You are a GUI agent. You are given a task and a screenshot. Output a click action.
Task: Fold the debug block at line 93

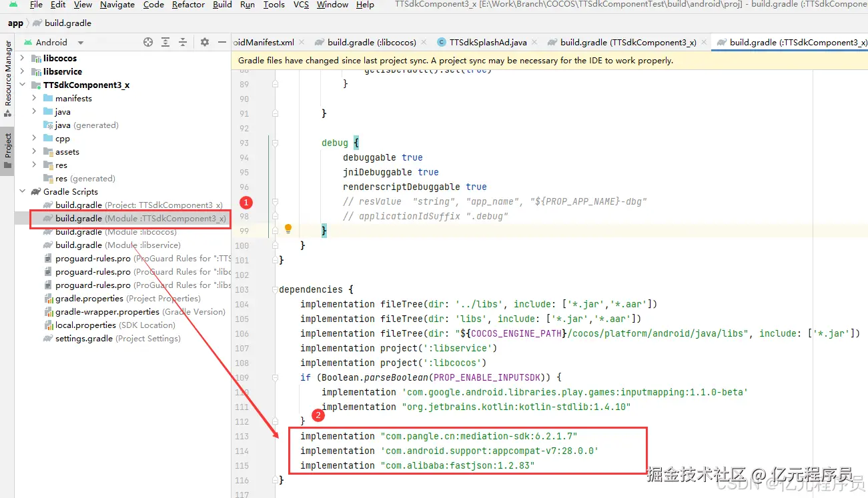(275, 143)
